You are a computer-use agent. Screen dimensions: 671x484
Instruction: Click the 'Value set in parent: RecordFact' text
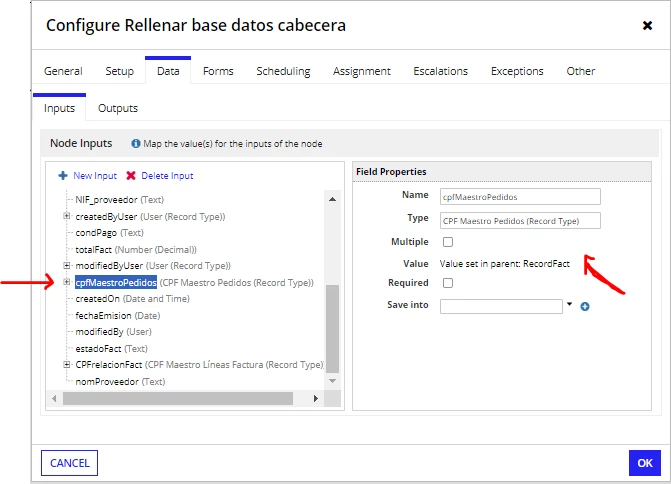point(505,264)
